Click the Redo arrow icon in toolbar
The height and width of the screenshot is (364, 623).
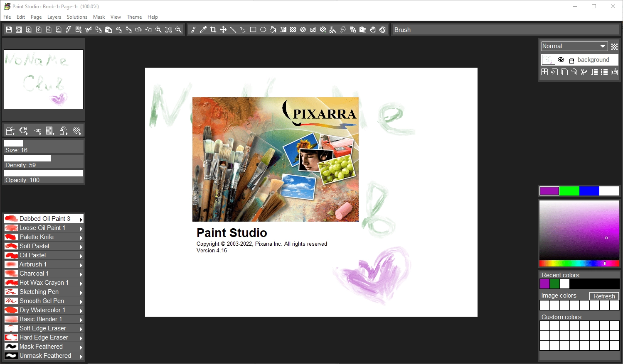tap(148, 29)
